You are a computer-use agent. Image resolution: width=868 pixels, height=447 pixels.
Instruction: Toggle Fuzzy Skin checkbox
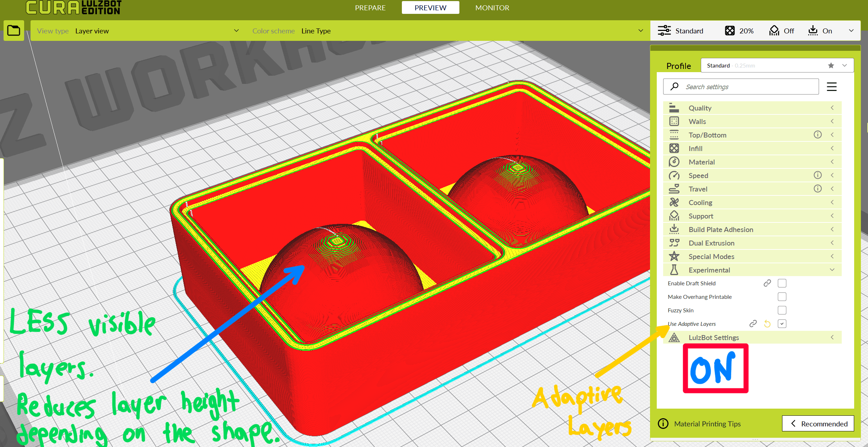782,310
